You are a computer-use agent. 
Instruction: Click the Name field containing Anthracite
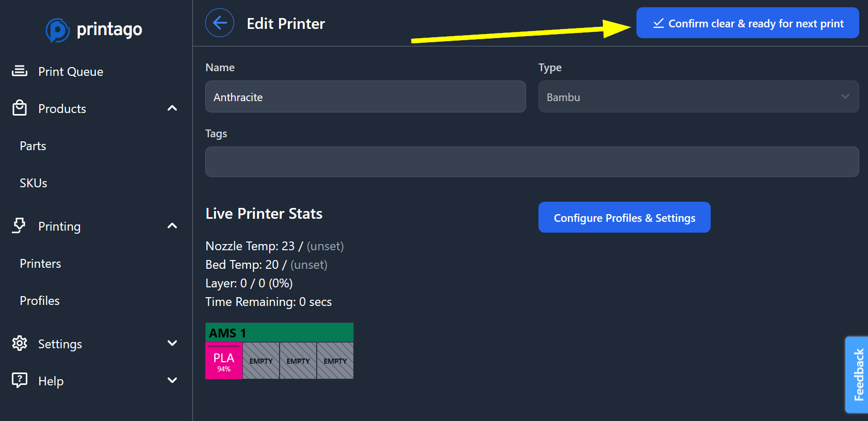pyautogui.click(x=366, y=96)
